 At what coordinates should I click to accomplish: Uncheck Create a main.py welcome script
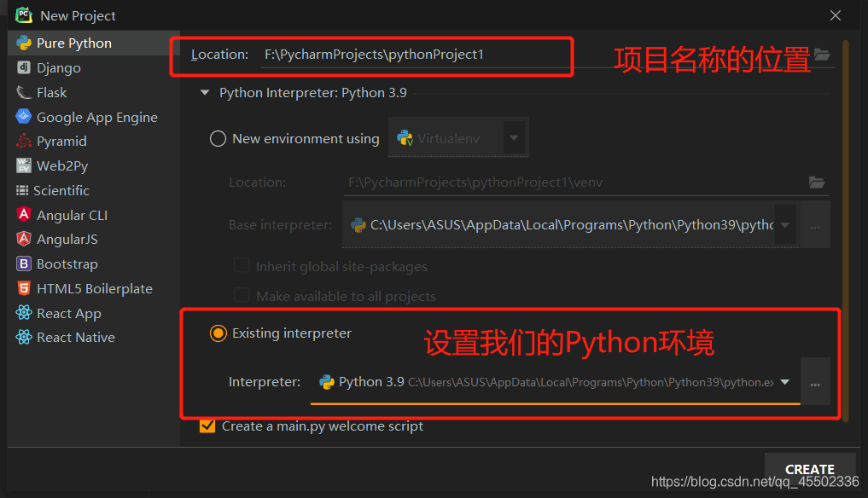click(207, 426)
